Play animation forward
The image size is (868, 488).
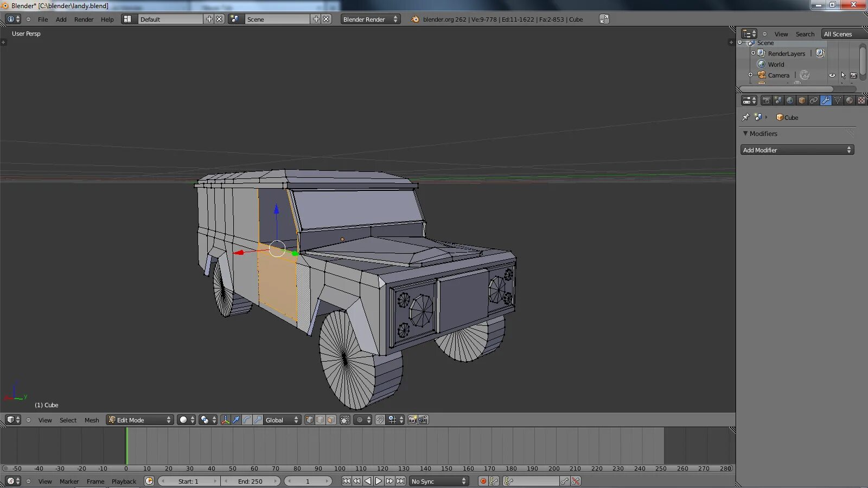[379, 481]
